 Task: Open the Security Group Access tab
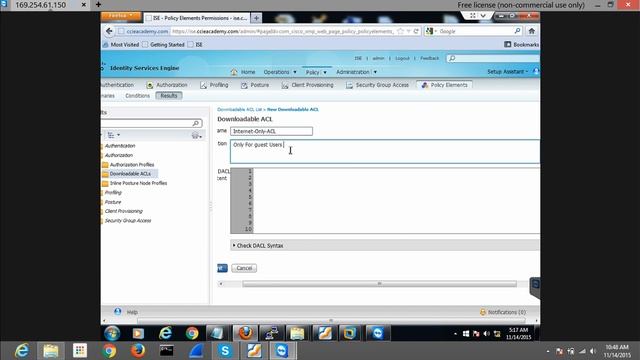(377, 85)
